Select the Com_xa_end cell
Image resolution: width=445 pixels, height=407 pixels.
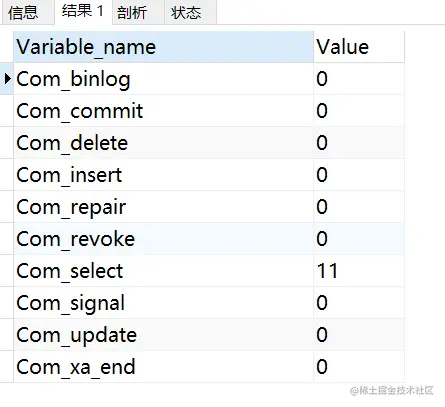[163, 367]
